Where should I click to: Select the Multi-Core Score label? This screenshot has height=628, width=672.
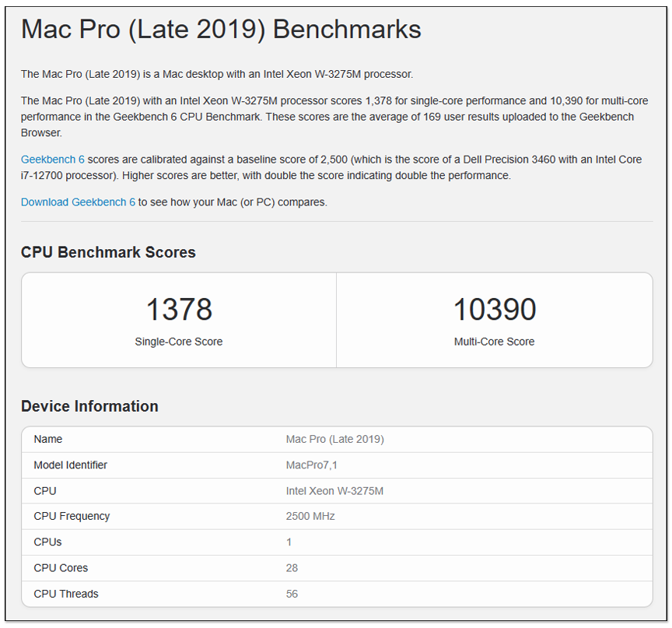[x=495, y=342]
